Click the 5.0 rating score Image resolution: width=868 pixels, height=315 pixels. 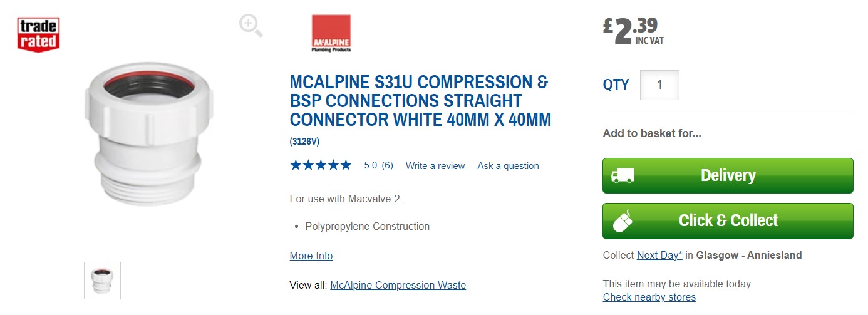[370, 166]
